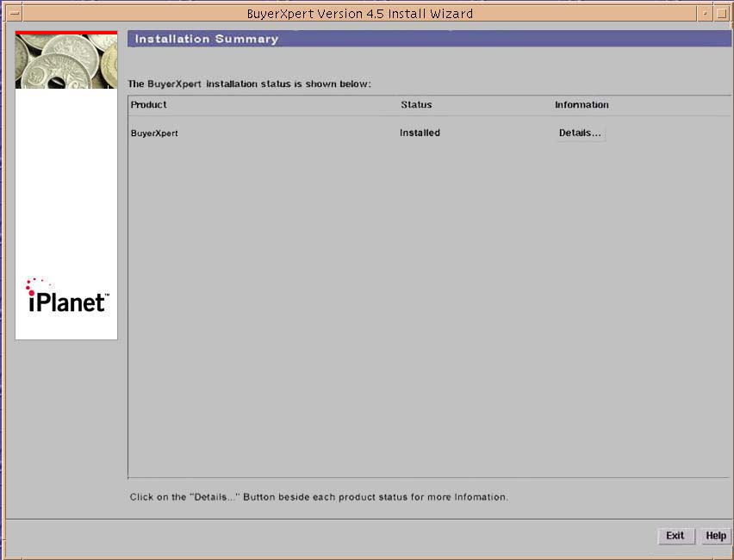Image resolution: width=734 pixels, height=560 pixels.
Task: Open the window menu in the title bar
Action: pos(14,14)
